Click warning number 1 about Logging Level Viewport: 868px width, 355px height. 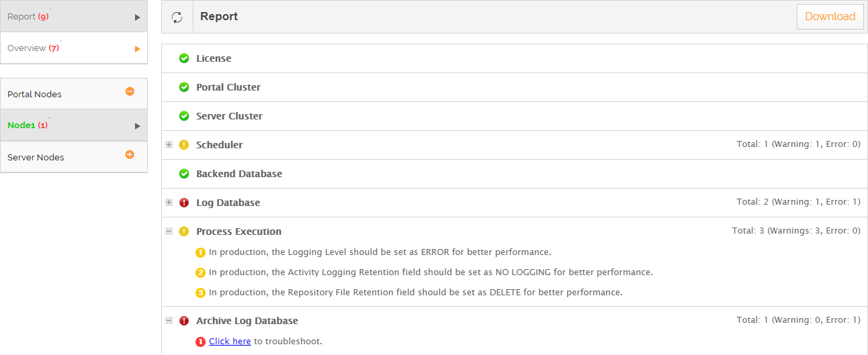pyautogui.click(x=200, y=253)
